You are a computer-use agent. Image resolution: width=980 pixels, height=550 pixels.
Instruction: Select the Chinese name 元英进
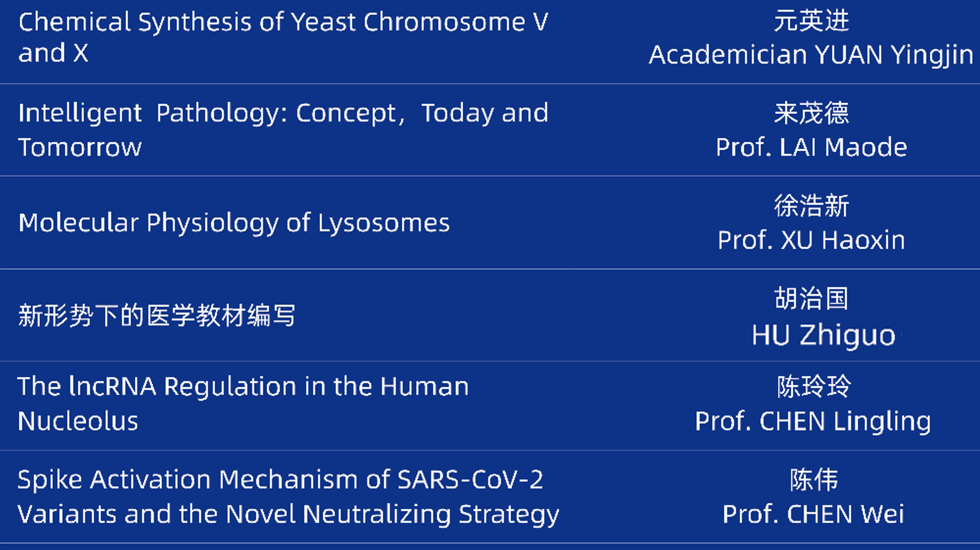[x=811, y=21]
